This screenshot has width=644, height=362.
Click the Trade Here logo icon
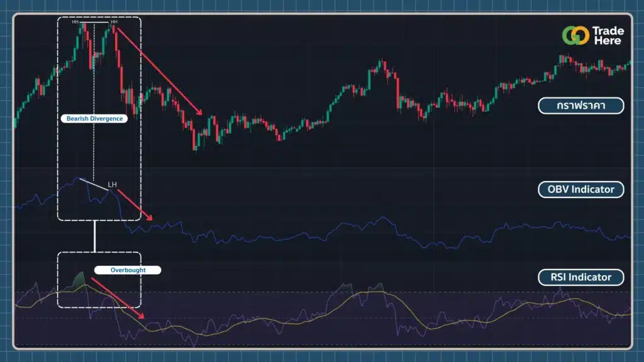(x=575, y=35)
